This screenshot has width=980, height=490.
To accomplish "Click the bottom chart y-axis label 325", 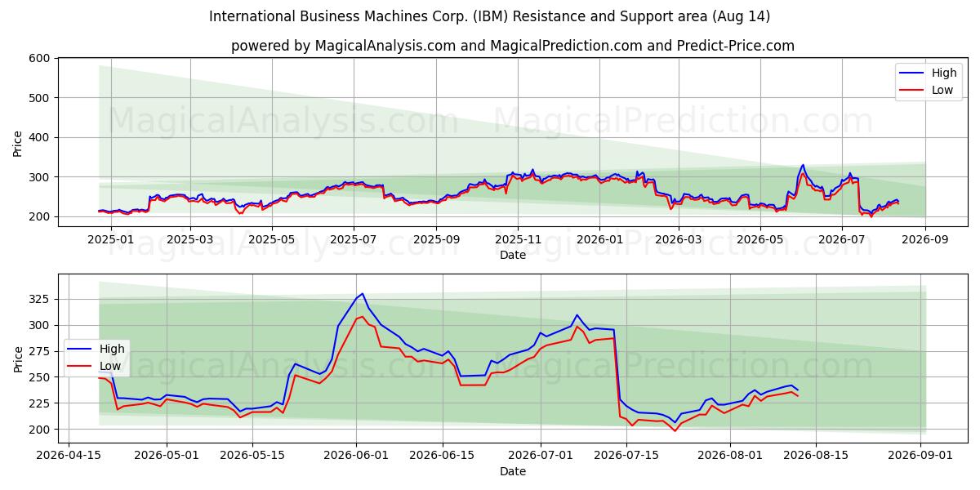I will (41, 300).
